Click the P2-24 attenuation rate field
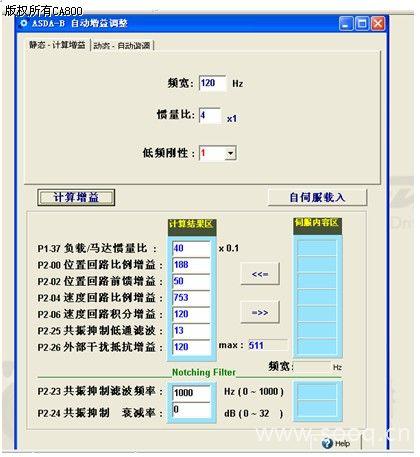 click(x=191, y=410)
